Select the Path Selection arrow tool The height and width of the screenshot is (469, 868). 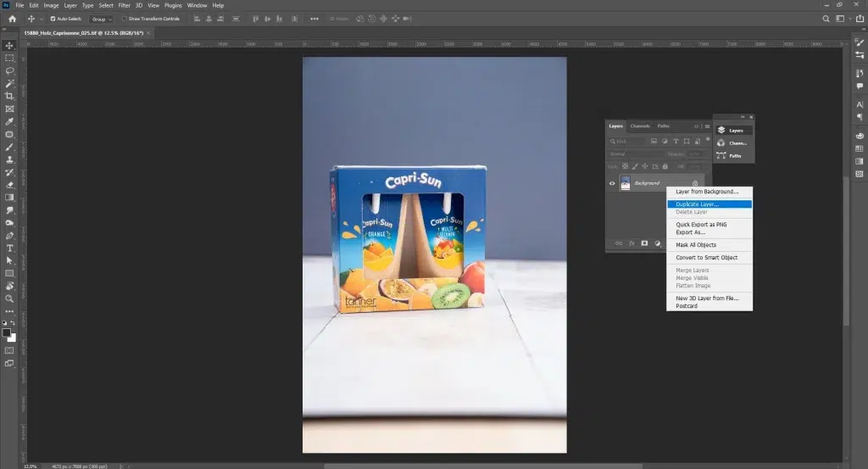[x=9, y=261]
